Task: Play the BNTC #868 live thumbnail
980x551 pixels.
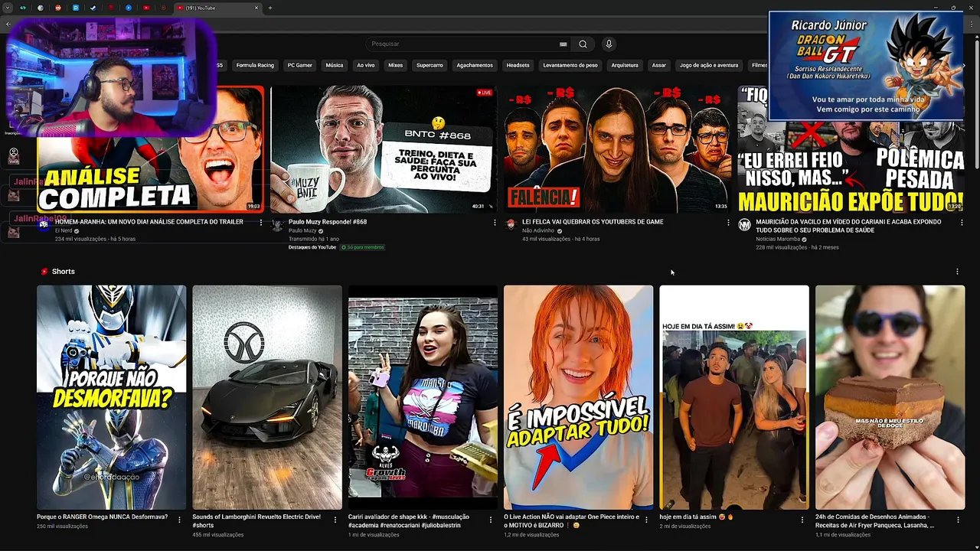Action: [384, 149]
